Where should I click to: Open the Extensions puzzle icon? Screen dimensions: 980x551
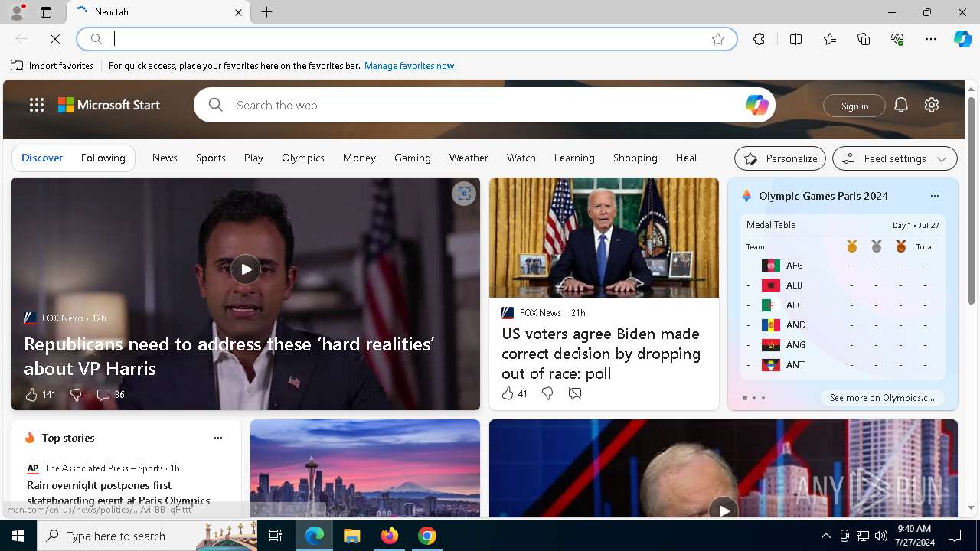[759, 39]
